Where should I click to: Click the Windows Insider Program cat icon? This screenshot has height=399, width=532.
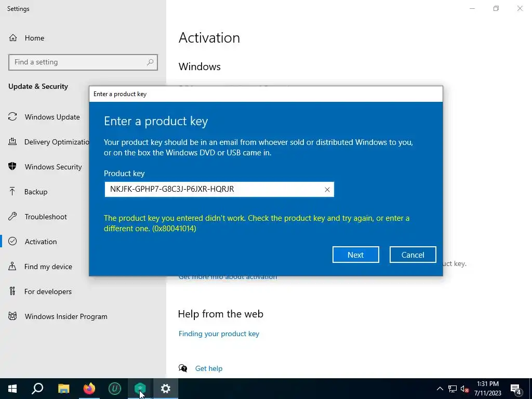pos(12,316)
